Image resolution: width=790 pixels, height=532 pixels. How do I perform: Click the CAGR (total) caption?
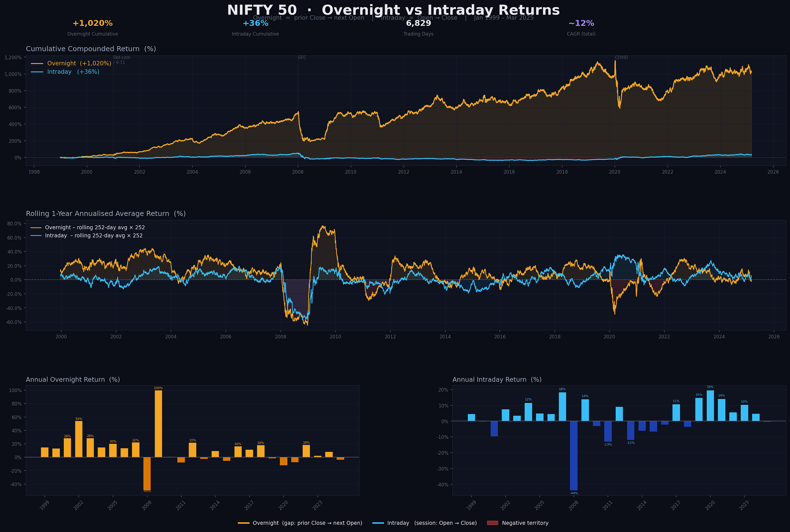click(x=581, y=34)
